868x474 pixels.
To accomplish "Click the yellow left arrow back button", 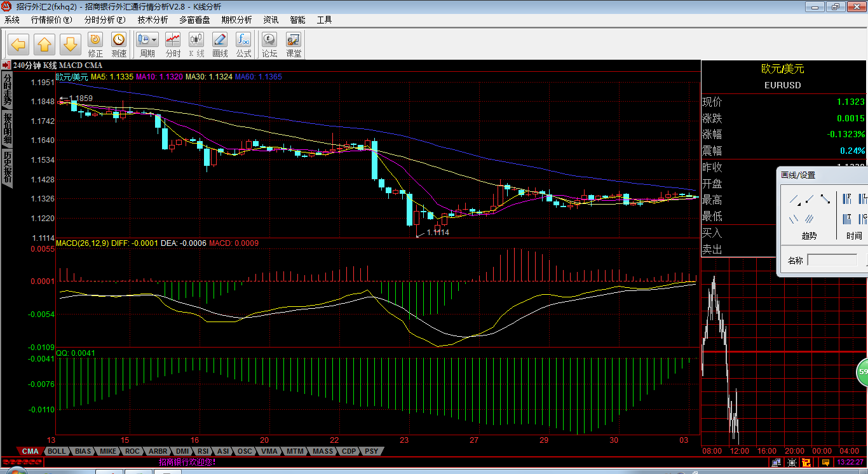I will point(18,44).
